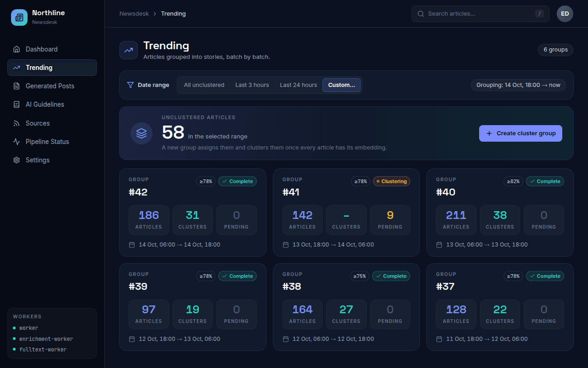
Task: Click the Generated Posts document icon
Action: click(17, 86)
